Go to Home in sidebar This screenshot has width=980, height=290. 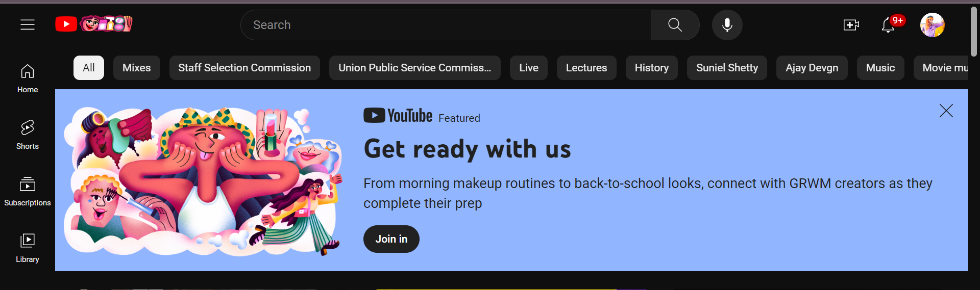coord(28,78)
